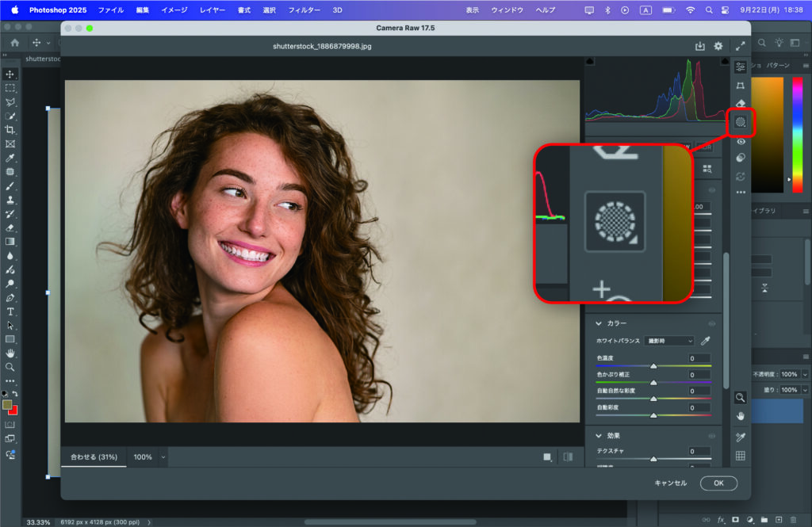Toggle the grid overlay icon
This screenshot has height=527, width=812.
pyautogui.click(x=741, y=456)
